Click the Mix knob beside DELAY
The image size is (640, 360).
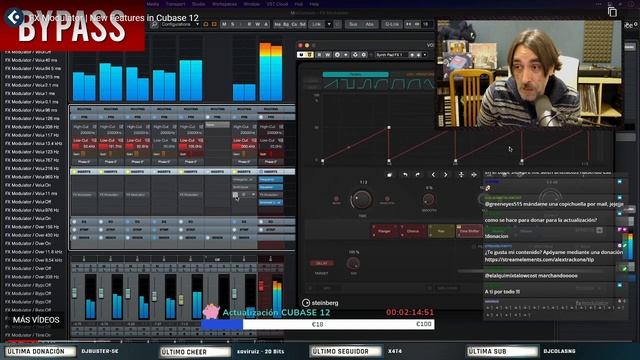(353, 263)
